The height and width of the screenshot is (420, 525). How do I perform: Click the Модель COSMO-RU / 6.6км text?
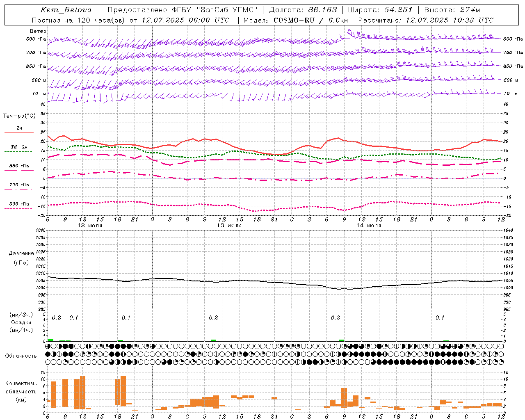point(296,20)
